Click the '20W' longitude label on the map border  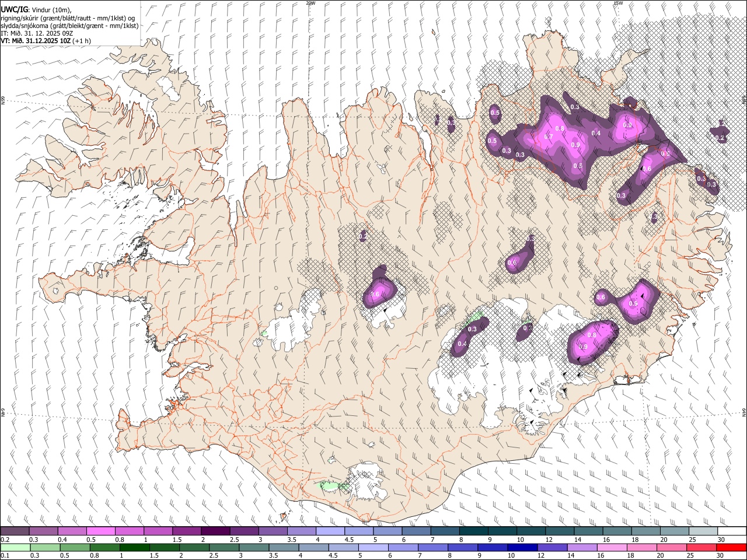[310, 3]
